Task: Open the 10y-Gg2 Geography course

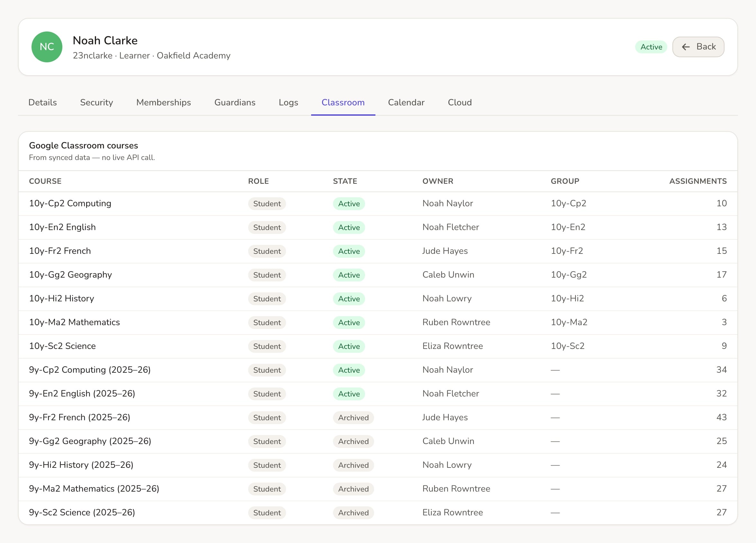Action: (70, 275)
